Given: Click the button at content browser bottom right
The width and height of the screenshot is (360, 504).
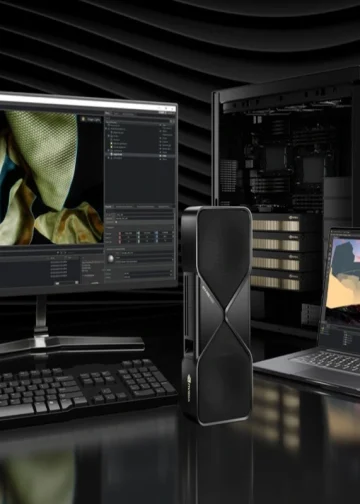Looking at the screenshot, I should (95, 283).
